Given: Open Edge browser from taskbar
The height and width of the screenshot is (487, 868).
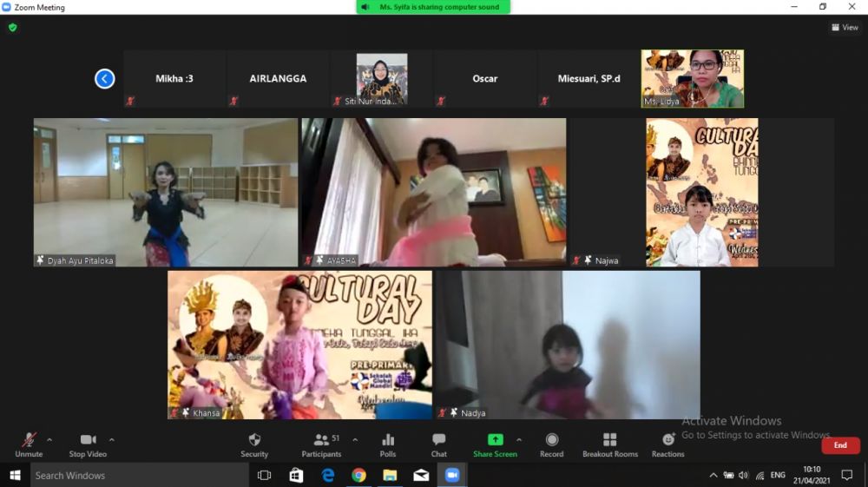Looking at the screenshot, I should (328, 476).
